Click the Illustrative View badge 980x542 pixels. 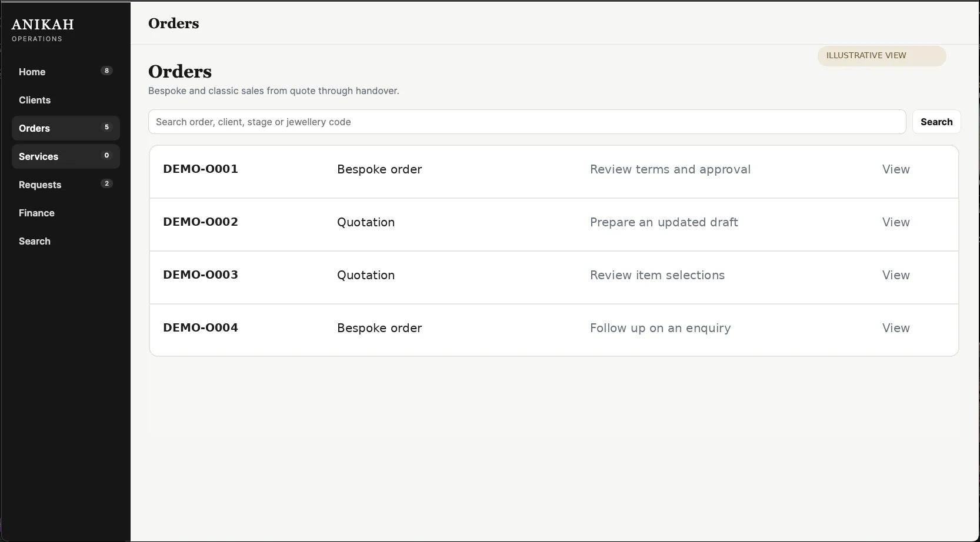[x=882, y=56]
